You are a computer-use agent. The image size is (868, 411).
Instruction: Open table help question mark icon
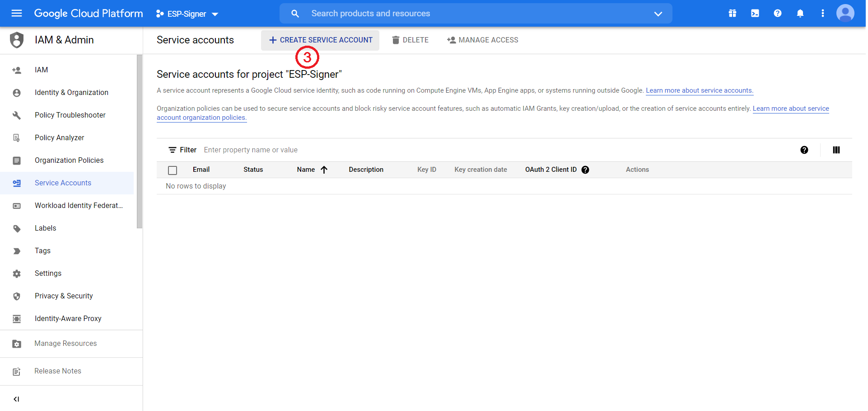804,150
